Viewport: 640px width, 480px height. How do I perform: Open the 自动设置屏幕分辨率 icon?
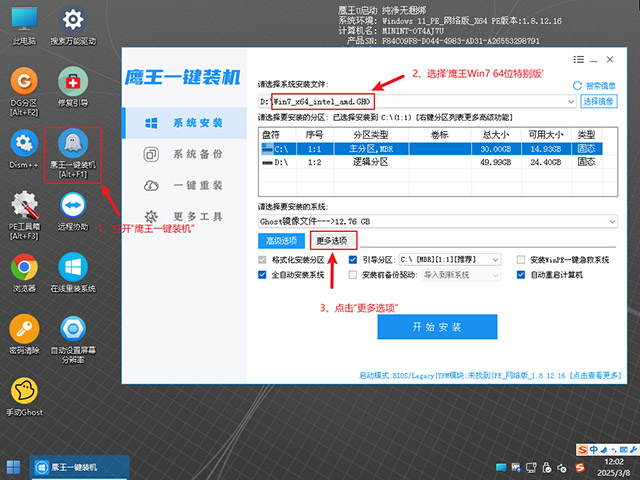(73, 339)
